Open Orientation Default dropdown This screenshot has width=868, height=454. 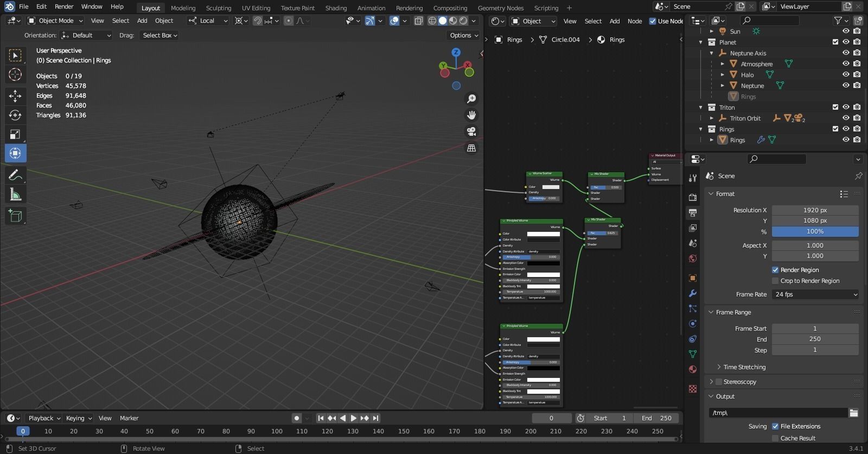click(x=86, y=35)
